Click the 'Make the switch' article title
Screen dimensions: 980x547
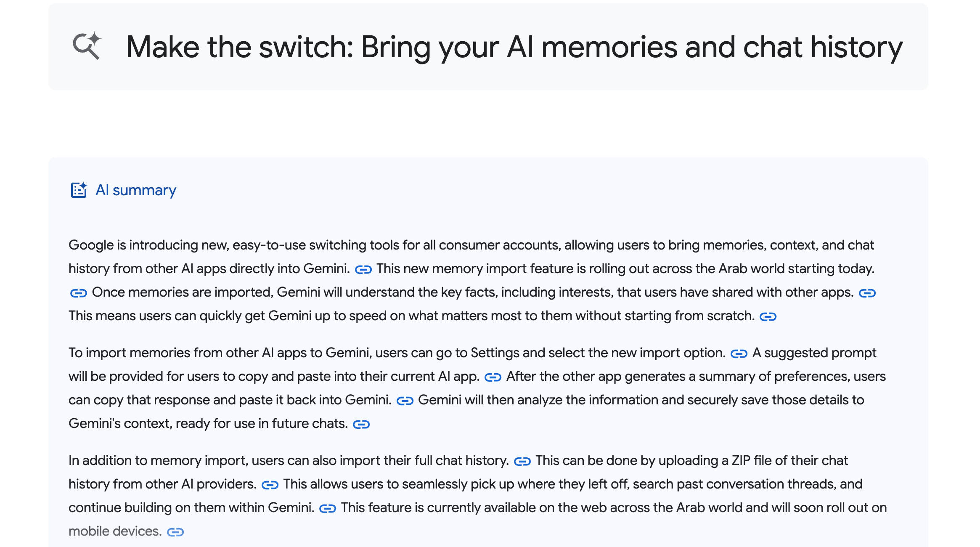514,47
